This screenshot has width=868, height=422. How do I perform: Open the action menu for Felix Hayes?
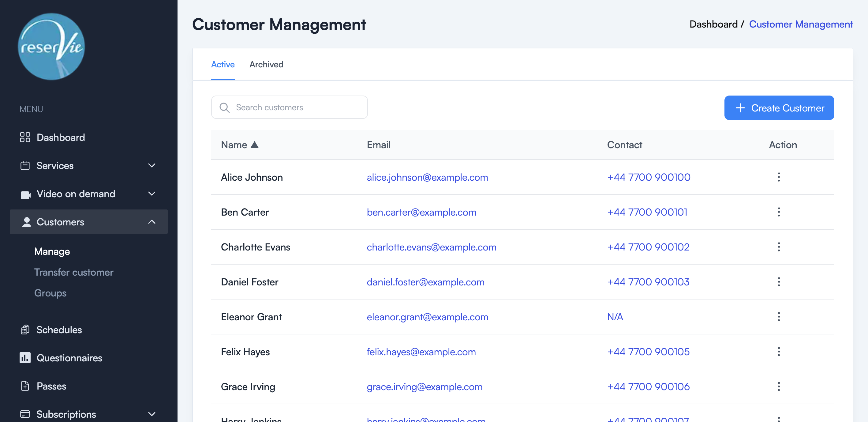pos(779,352)
